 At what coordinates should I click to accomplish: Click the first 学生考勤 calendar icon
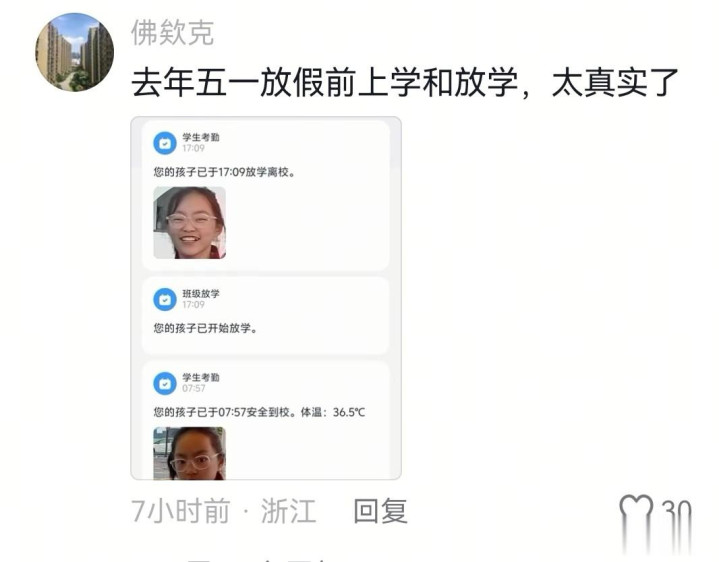(165, 143)
